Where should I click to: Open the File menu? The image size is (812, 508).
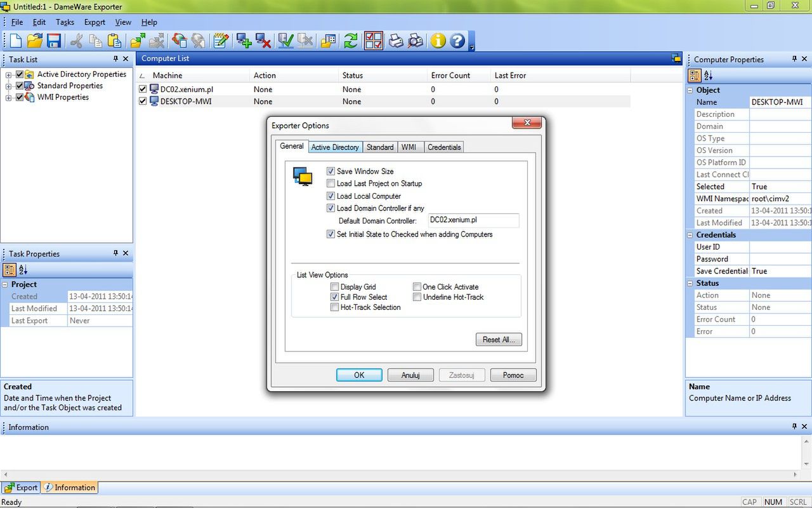tap(17, 22)
